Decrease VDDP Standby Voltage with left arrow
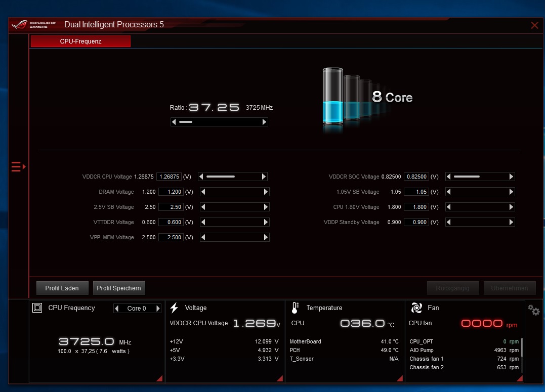This screenshot has width=545, height=392. tap(448, 222)
